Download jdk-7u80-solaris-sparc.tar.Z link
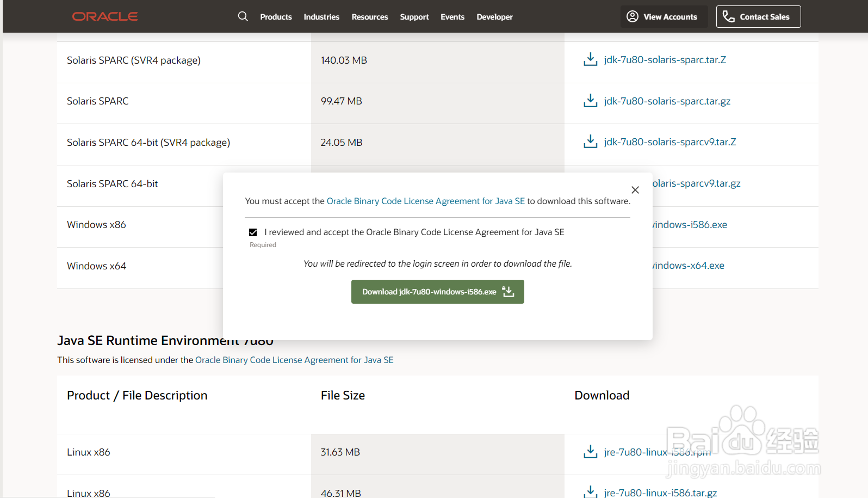The height and width of the screenshot is (498, 868). point(665,60)
